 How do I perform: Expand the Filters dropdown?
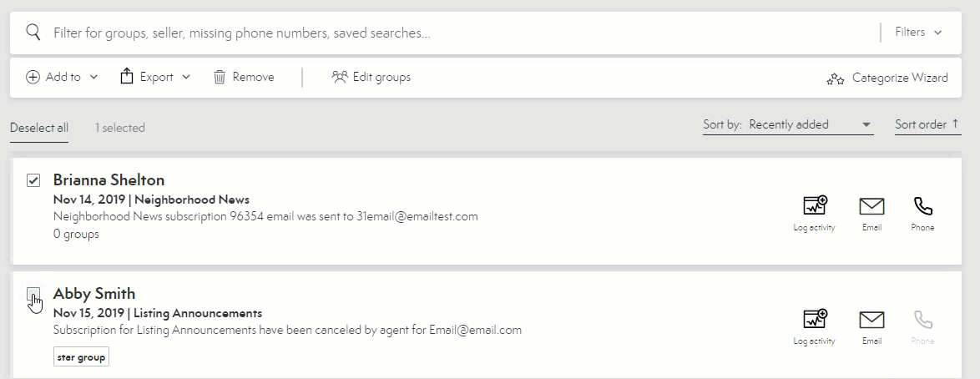tap(918, 32)
